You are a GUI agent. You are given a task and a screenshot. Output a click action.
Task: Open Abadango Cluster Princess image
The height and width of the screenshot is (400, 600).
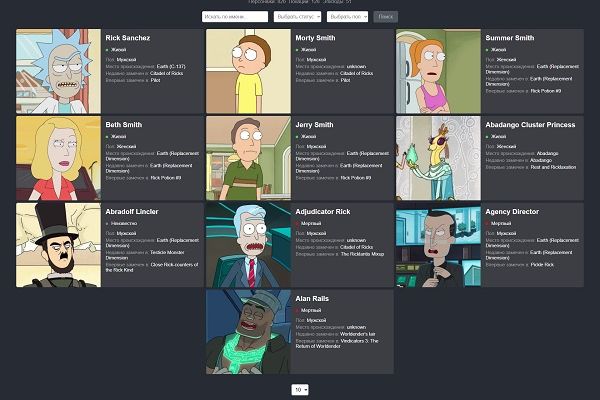point(438,158)
